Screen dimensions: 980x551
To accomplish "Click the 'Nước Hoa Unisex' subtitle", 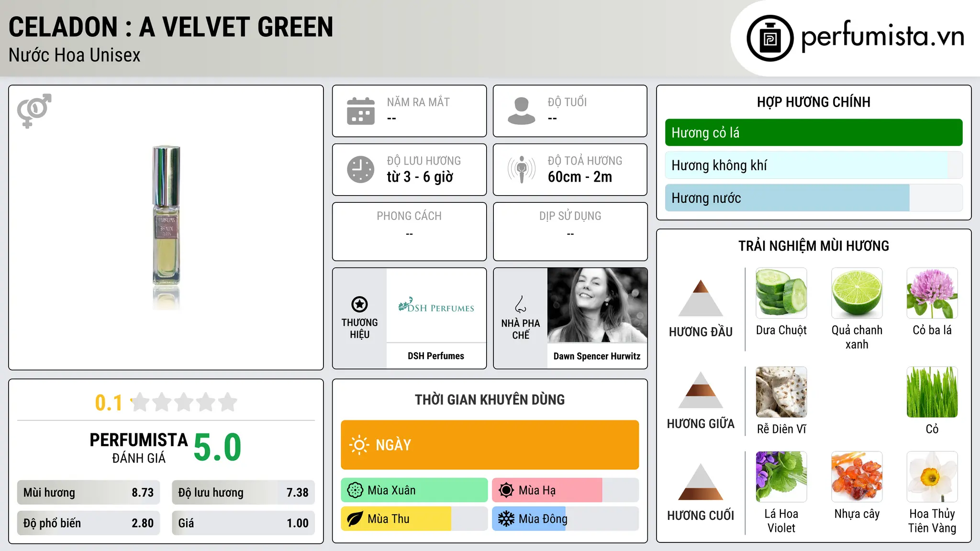I will click(x=75, y=55).
